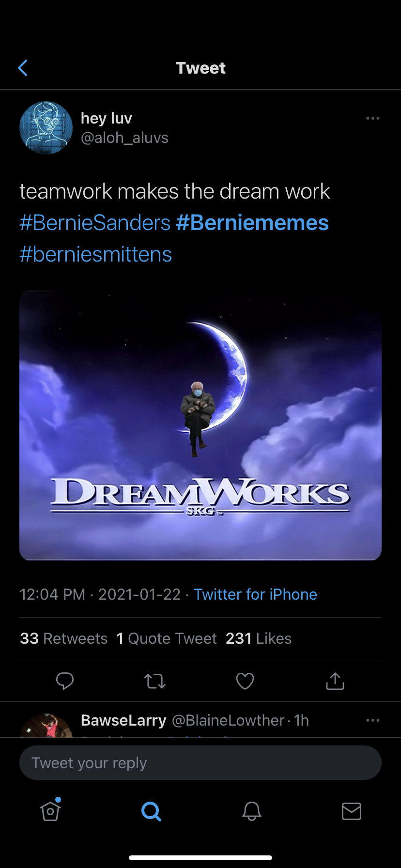This screenshot has width=401, height=868.
Task: Open the #Berniememes hashtag
Action: click(252, 223)
